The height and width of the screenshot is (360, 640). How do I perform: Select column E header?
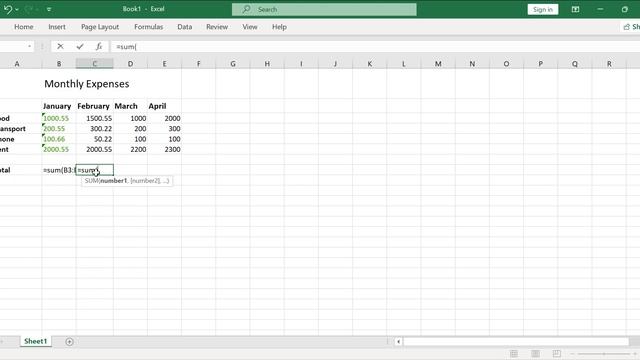[164, 64]
